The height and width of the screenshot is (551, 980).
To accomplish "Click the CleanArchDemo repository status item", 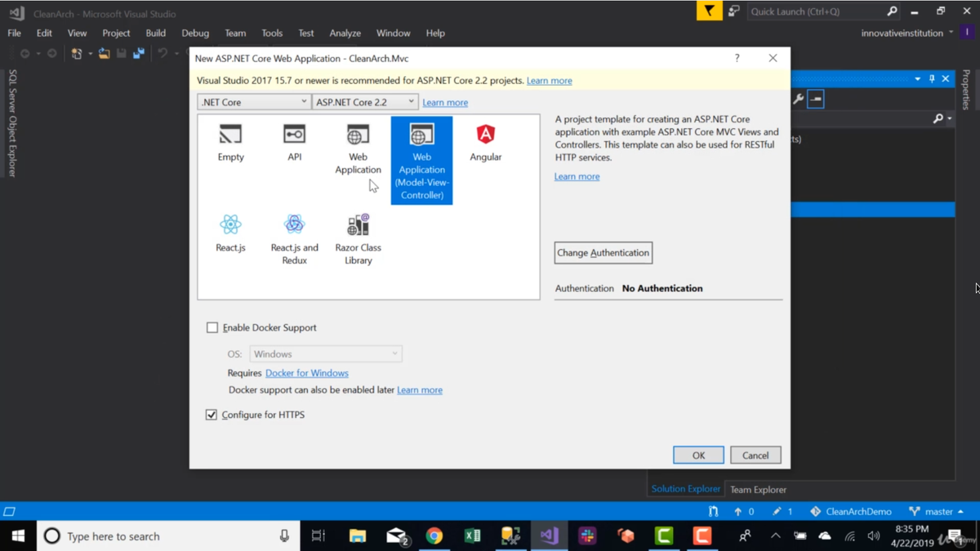I will click(850, 511).
